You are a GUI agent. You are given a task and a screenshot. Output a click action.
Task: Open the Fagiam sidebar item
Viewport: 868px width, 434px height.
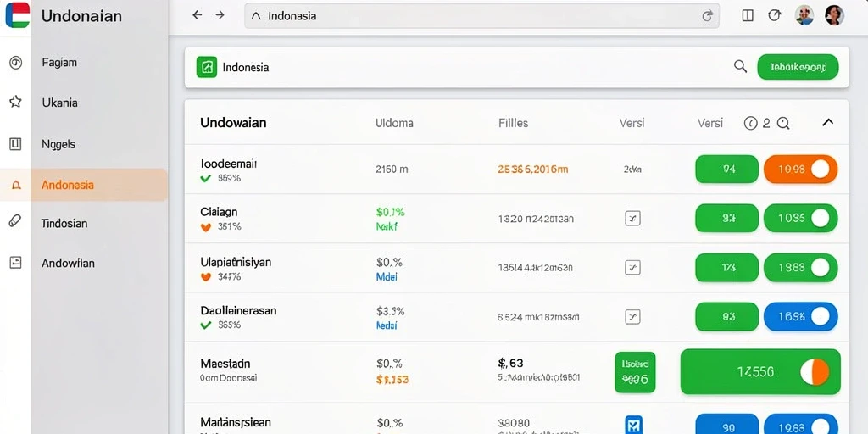(x=59, y=63)
